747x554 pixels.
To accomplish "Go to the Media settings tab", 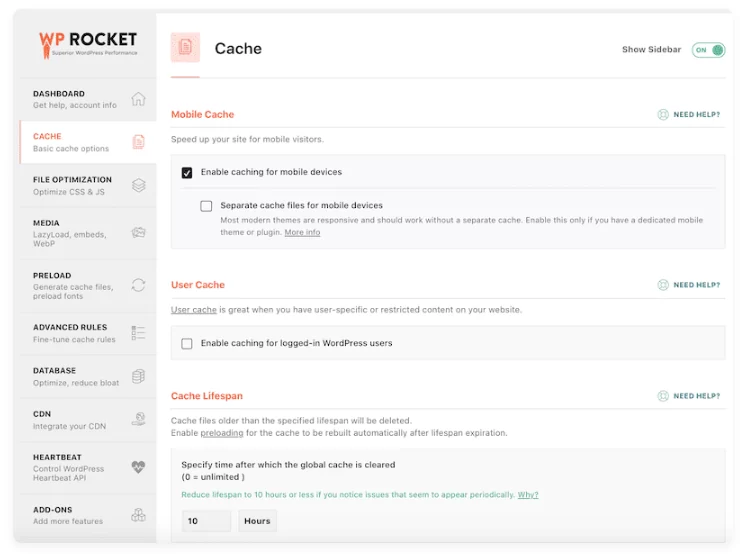I will tap(88, 233).
